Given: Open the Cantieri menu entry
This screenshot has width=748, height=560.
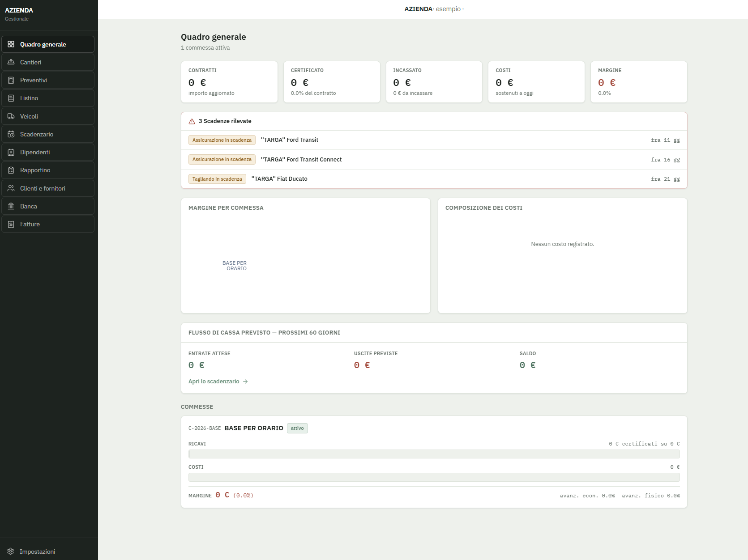Looking at the screenshot, I should tap(48, 62).
